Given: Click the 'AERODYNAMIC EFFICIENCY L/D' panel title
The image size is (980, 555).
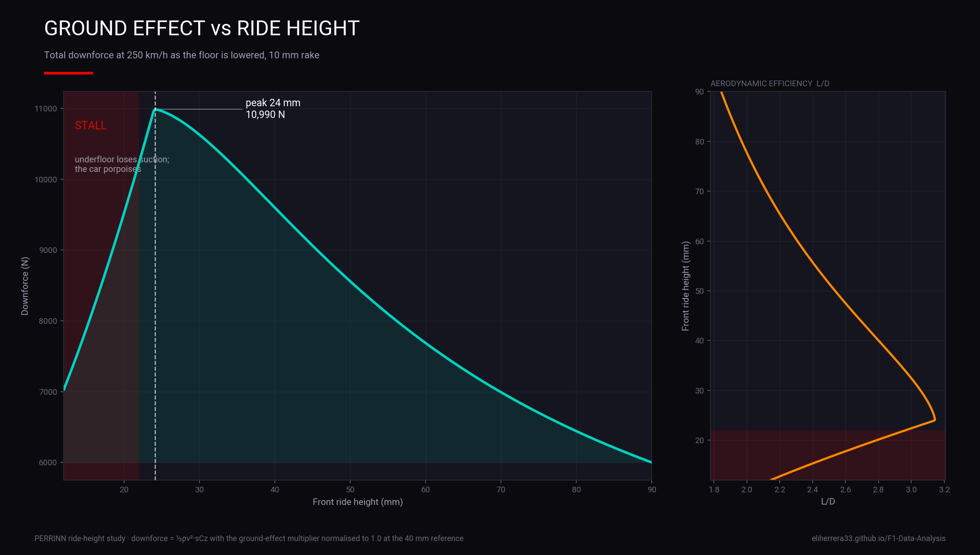Looking at the screenshot, I should (x=770, y=84).
